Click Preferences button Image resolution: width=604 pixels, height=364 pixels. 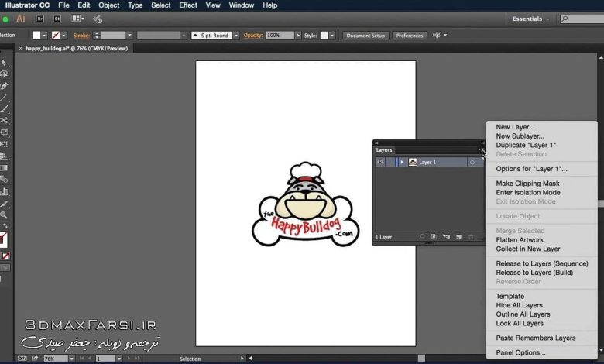pos(410,36)
